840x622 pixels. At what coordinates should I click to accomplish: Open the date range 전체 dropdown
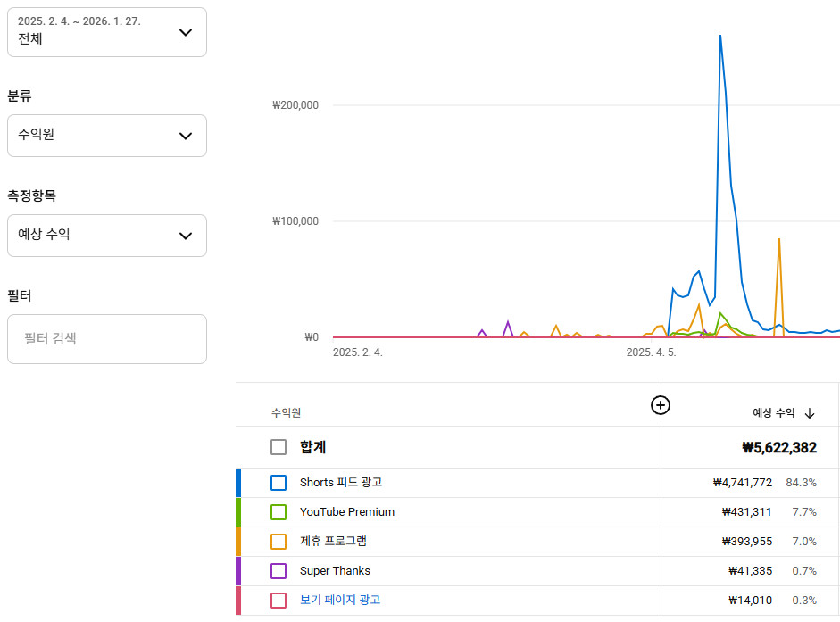coord(106,32)
